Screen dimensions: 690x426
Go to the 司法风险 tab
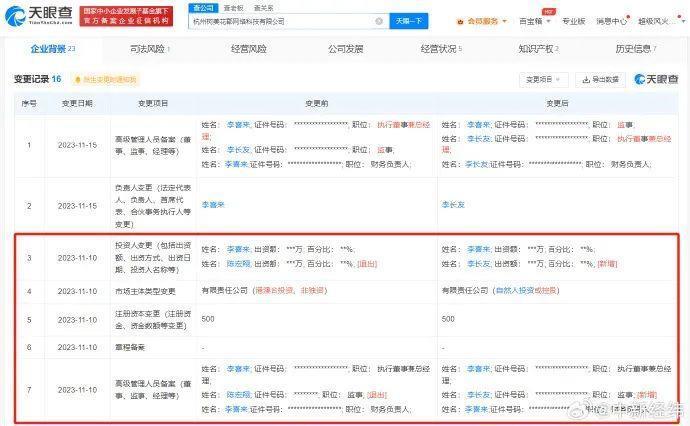(150, 49)
